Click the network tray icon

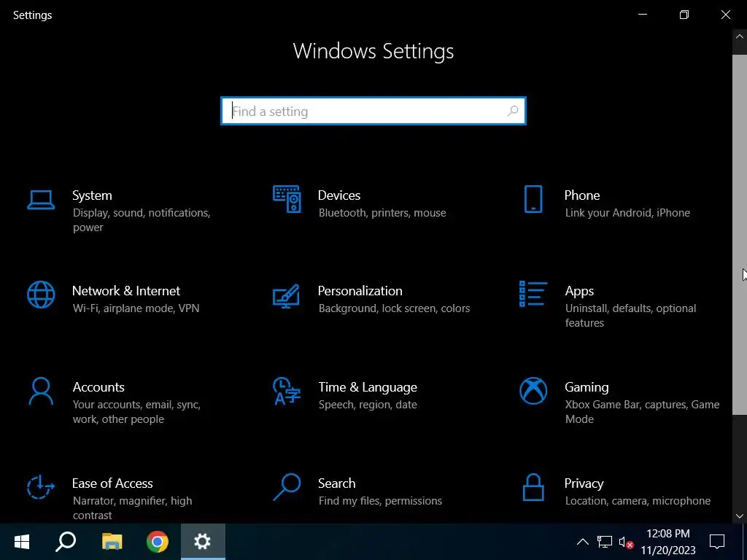pos(605,542)
